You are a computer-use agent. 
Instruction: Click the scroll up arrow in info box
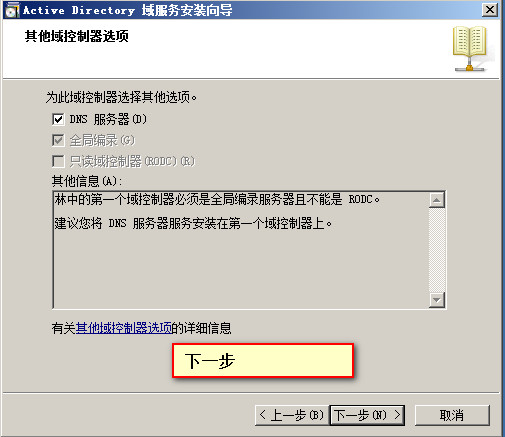(437, 200)
